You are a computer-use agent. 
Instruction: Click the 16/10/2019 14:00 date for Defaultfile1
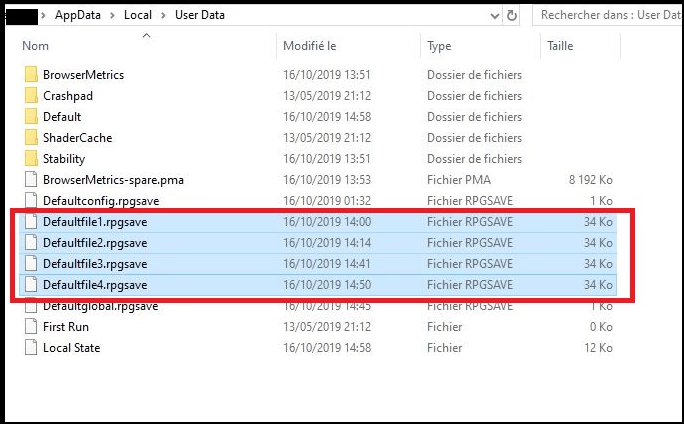pos(327,222)
